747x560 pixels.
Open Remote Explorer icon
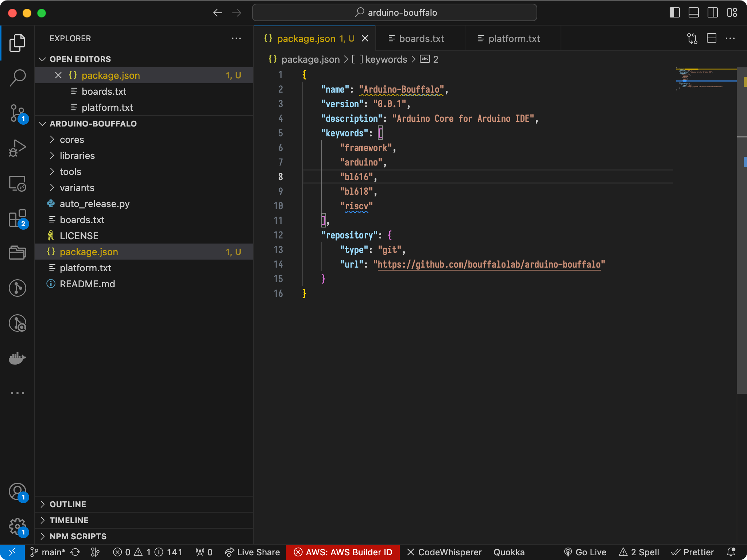point(17,183)
